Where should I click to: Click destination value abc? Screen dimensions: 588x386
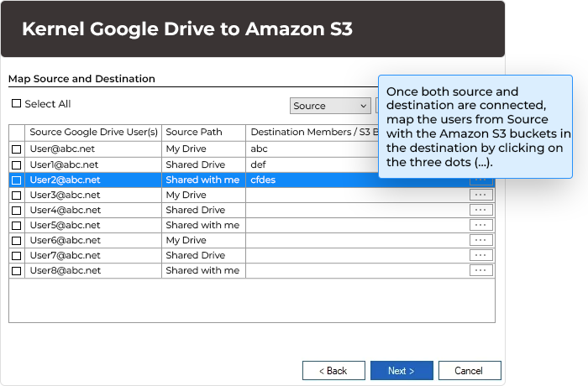click(x=259, y=149)
